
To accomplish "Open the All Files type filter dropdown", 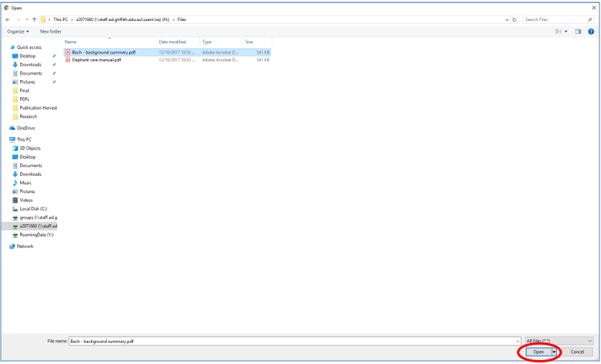I will point(558,341).
